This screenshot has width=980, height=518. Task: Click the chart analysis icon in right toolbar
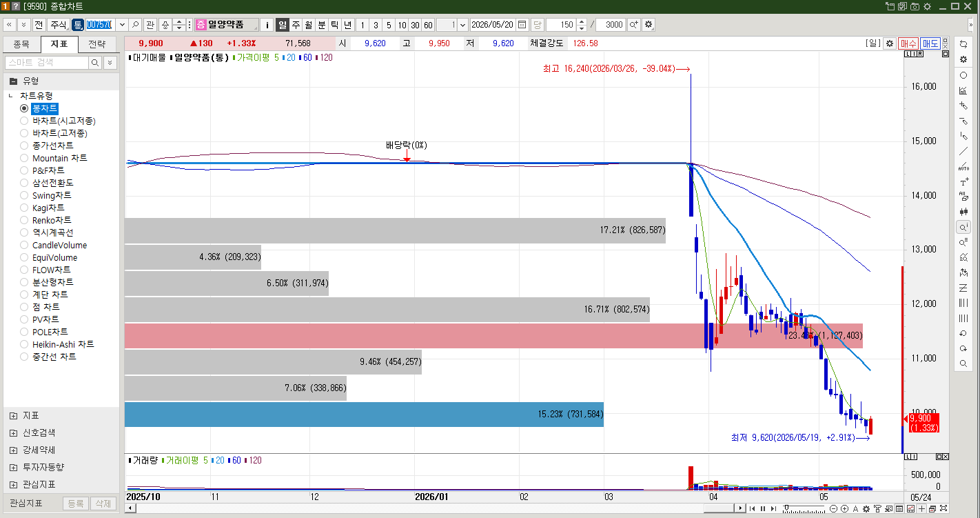pyautogui.click(x=963, y=90)
